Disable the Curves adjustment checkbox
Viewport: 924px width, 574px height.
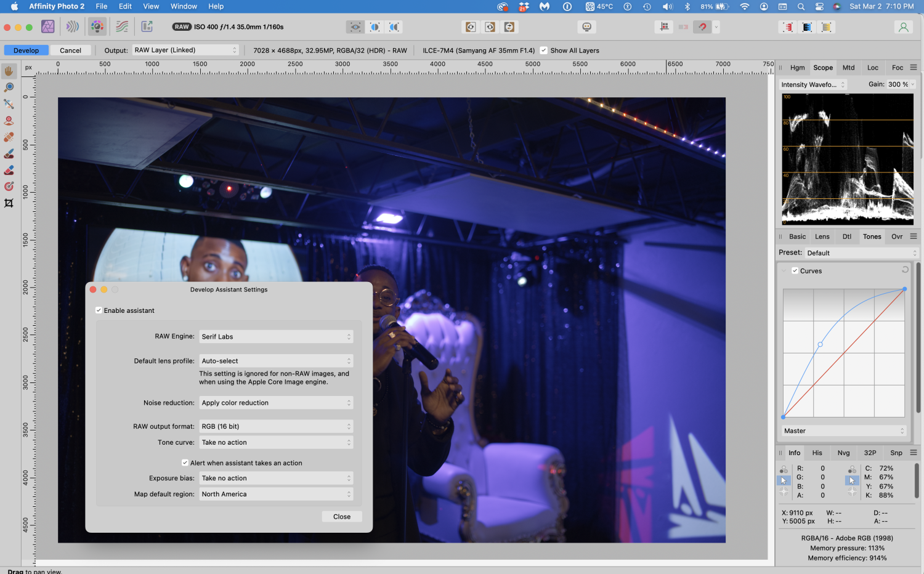point(794,270)
